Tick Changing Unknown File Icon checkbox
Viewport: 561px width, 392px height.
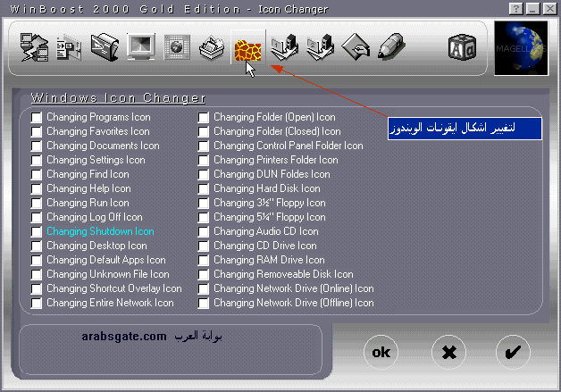(x=36, y=275)
